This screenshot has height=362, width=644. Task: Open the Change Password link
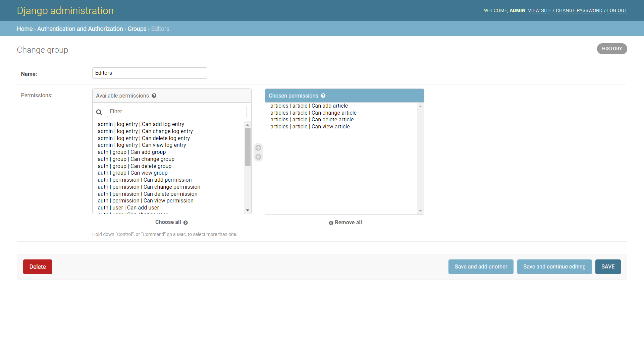point(579,10)
